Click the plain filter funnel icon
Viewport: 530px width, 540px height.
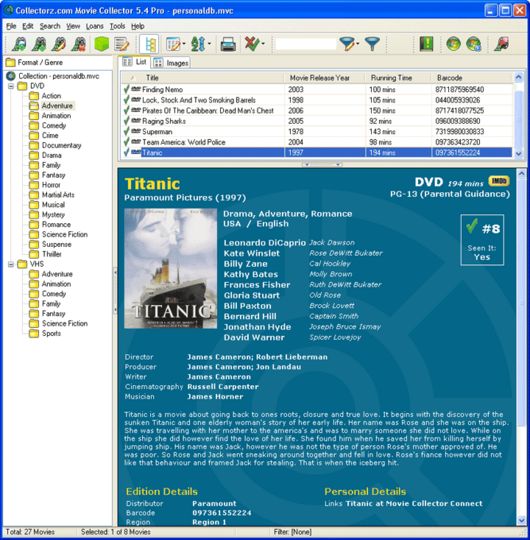point(372,44)
